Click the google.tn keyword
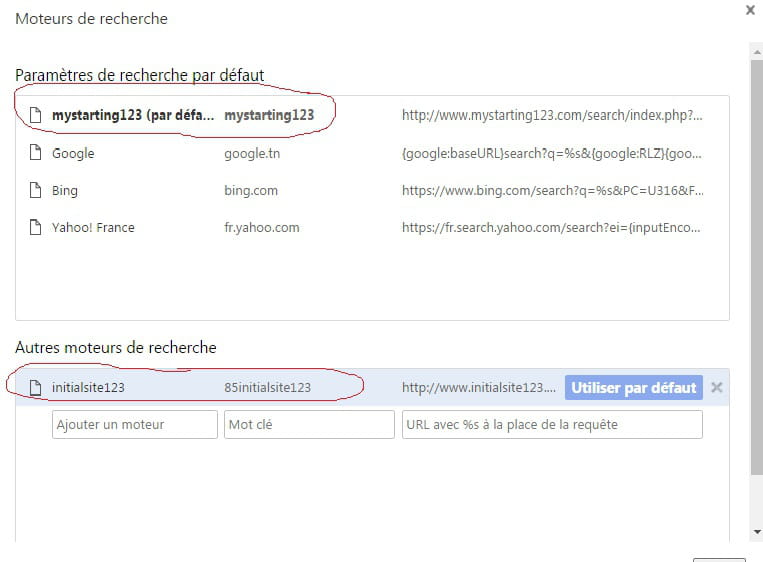 (252, 153)
